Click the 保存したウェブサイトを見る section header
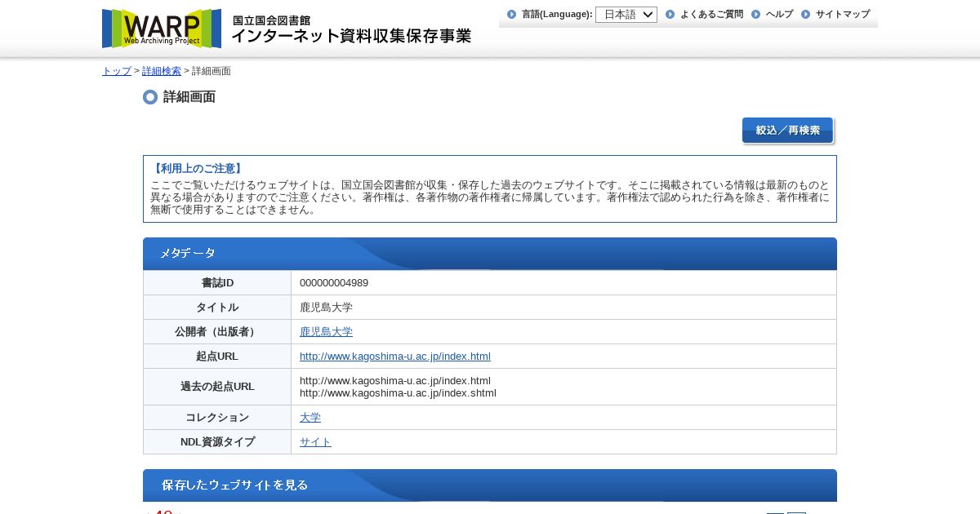 [x=490, y=485]
